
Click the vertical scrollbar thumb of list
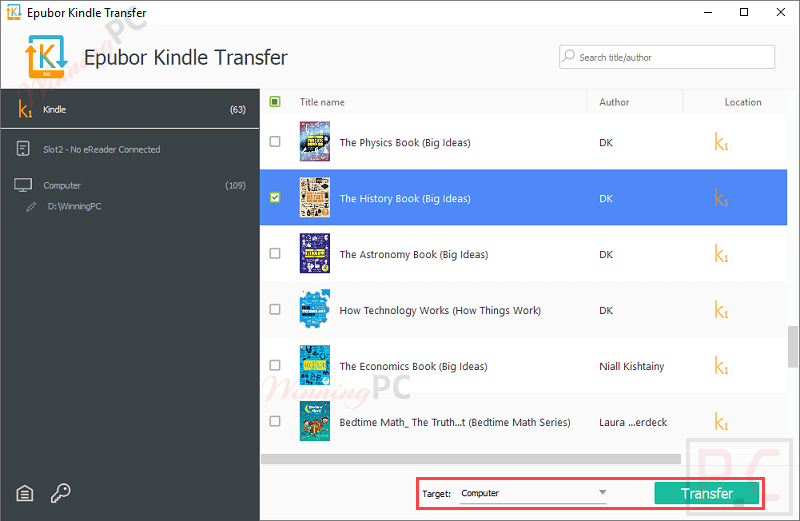pyautogui.click(x=792, y=346)
